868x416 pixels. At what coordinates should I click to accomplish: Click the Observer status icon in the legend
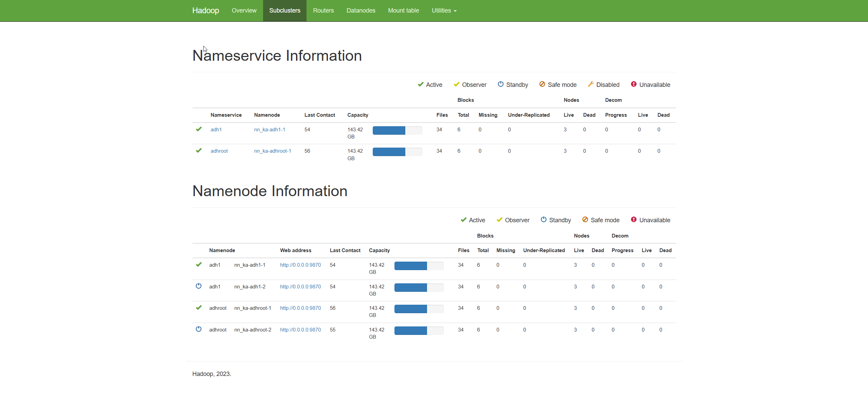coord(457,84)
